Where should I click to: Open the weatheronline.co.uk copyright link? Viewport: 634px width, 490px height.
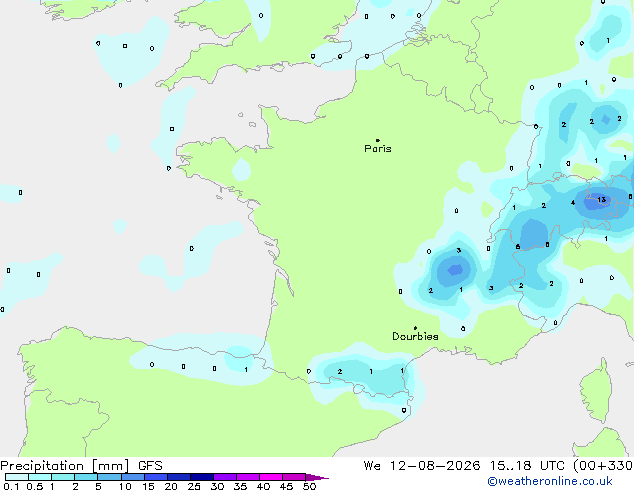(550, 481)
